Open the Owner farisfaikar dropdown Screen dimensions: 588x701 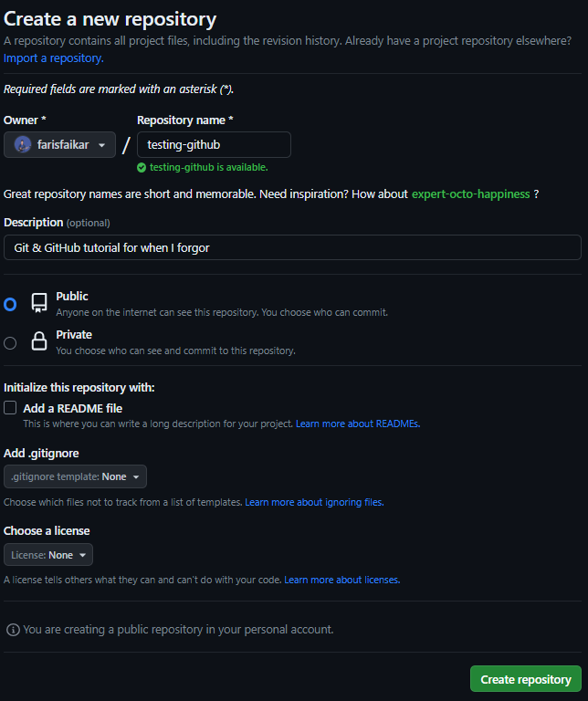(60, 145)
